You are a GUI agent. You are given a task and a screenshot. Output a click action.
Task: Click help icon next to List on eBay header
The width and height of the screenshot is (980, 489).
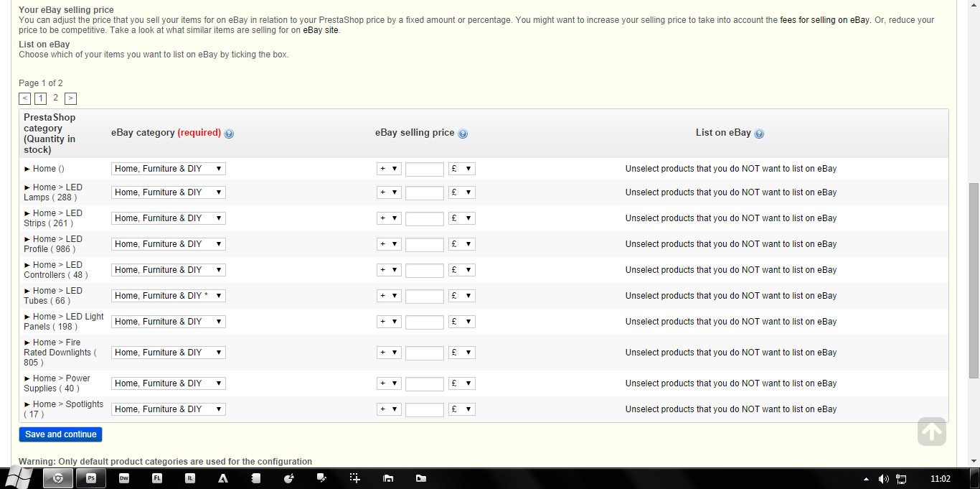759,134
